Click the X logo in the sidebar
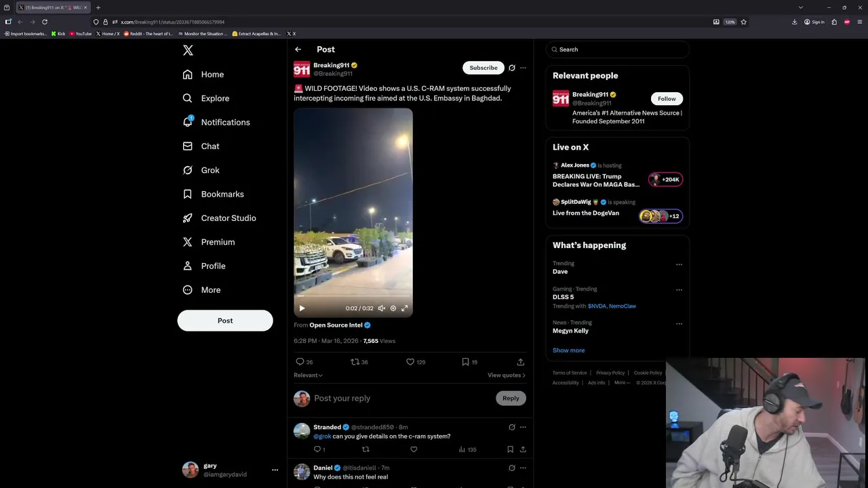 tap(188, 50)
